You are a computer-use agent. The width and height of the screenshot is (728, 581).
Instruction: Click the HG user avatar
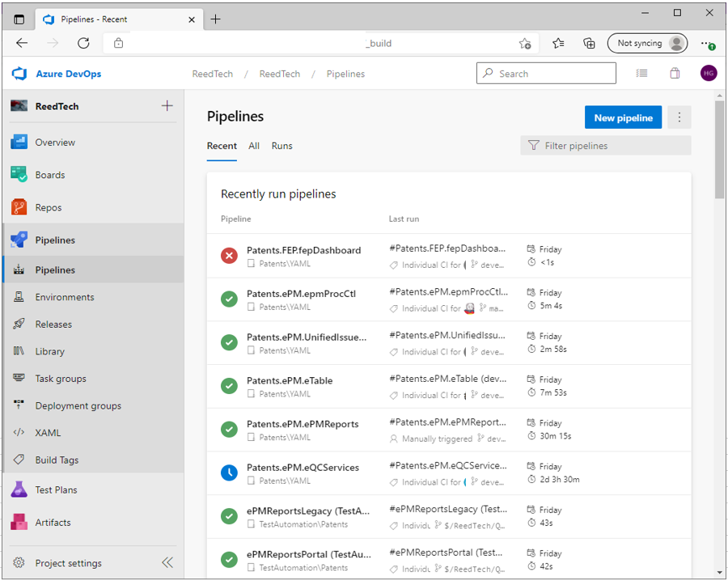(x=709, y=74)
